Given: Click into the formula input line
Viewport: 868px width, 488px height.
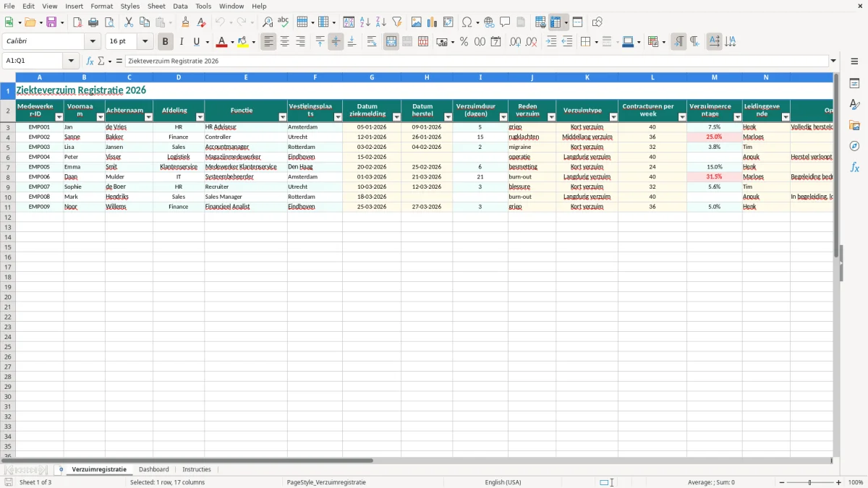Looking at the screenshot, I should (476, 61).
